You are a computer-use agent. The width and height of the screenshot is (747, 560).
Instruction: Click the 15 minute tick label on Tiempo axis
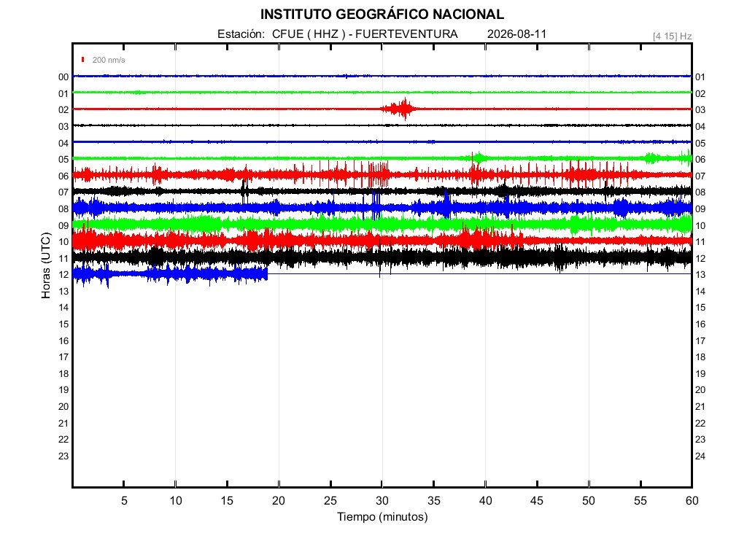click(228, 500)
